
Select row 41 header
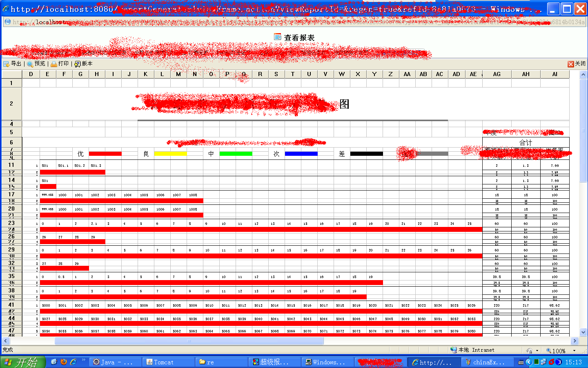(11, 305)
